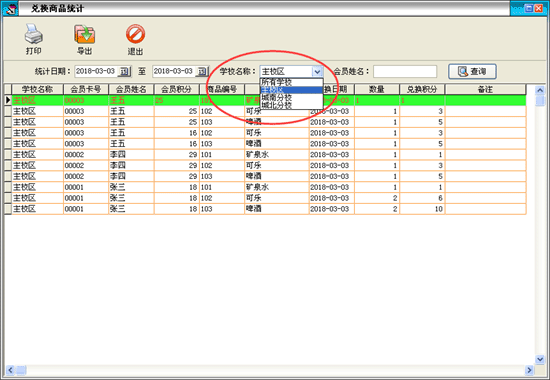
Task: Click the 数量 column header
Action: (x=377, y=89)
